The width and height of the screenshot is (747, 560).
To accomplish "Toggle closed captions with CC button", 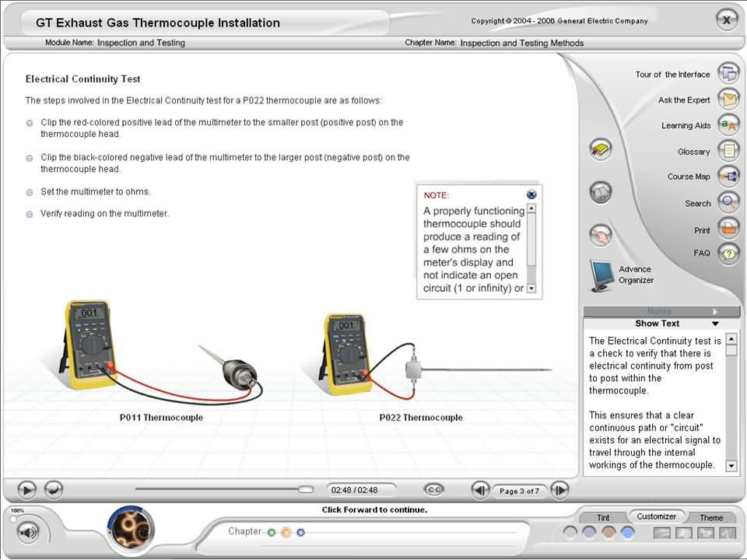I will [434, 489].
